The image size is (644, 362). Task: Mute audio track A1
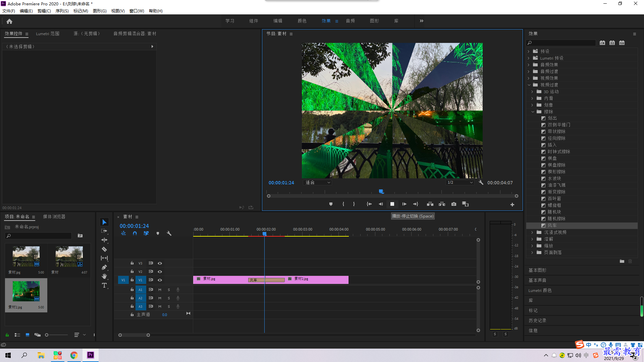[160, 290]
